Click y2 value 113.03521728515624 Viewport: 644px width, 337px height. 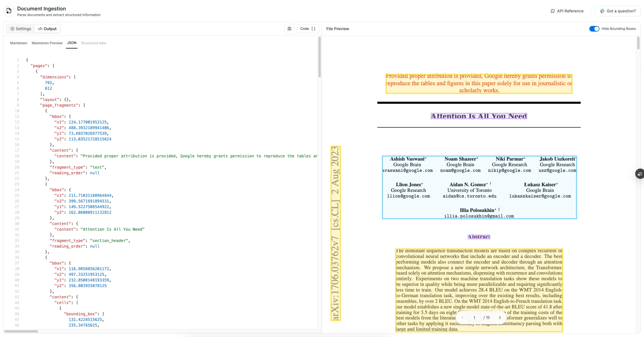click(90, 139)
